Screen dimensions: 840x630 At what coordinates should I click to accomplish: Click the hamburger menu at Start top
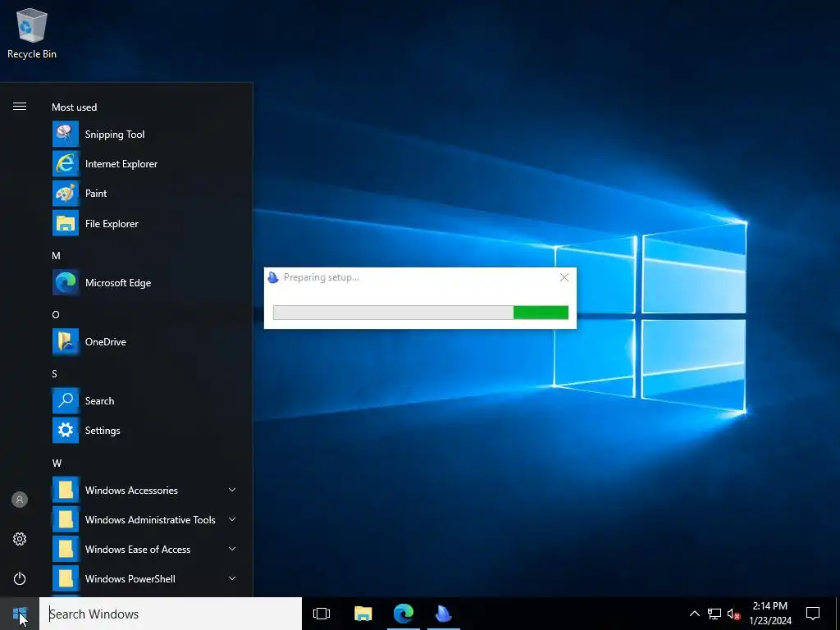pyautogui.click(x=20, y=106)
